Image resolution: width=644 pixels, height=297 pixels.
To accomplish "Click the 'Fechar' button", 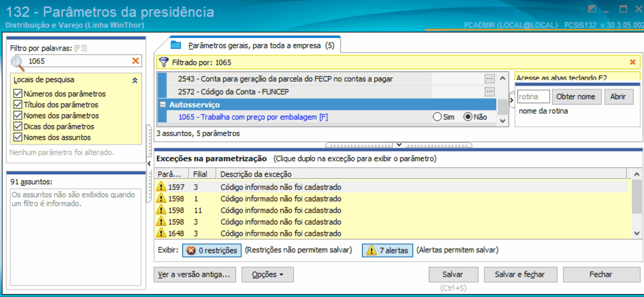I will [x=601, y=274].
